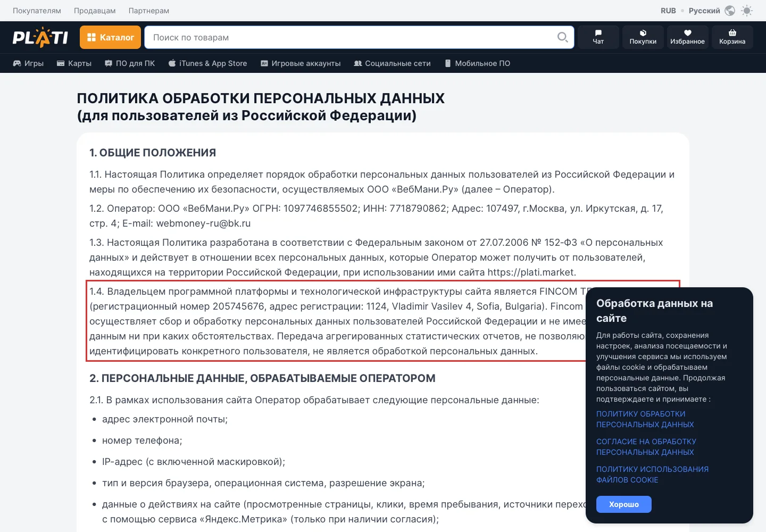Go to ПО для ПК category

(130, 63)
